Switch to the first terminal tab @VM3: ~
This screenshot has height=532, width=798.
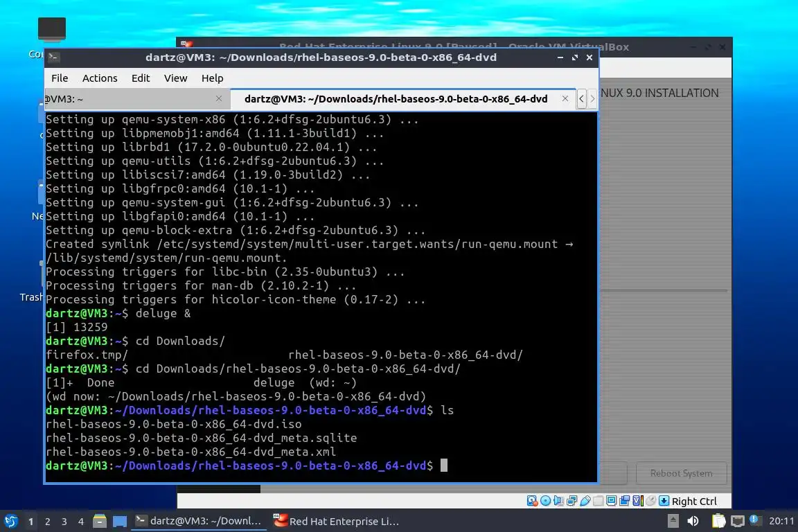coord(136,99)
